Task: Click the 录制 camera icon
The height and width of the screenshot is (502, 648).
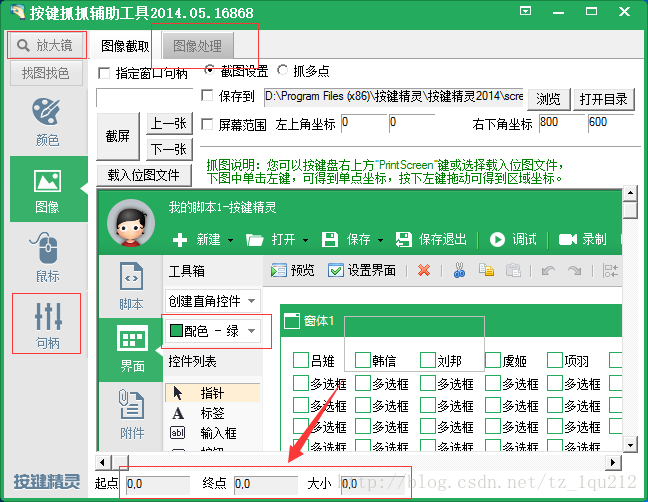Action: point(567,239)
